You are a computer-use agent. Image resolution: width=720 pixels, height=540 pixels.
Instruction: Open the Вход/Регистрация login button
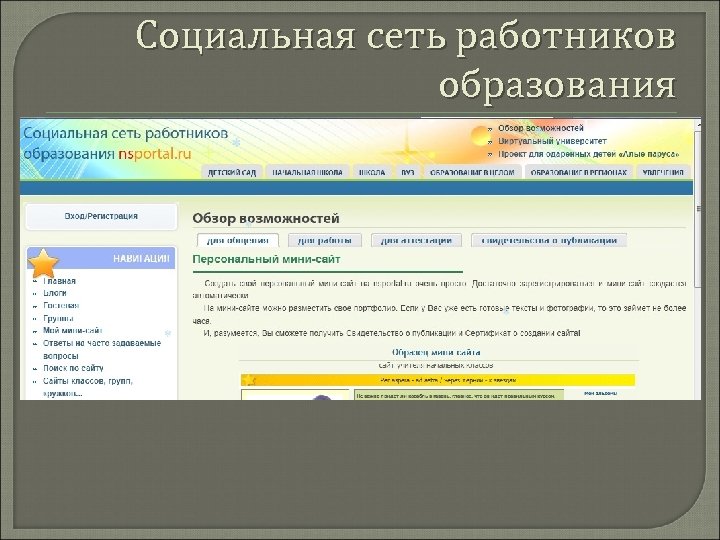pos(101,216)
